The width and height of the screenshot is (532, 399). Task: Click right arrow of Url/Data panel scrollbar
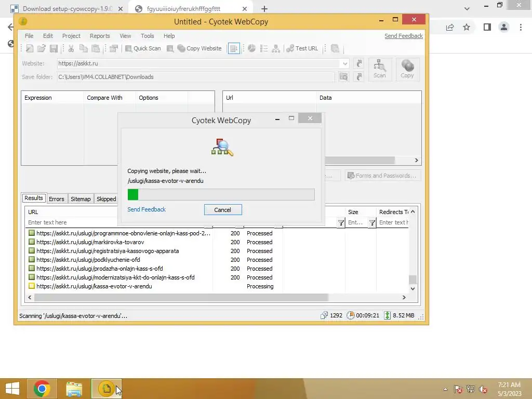pyautogui.click(x=416, y=160)
